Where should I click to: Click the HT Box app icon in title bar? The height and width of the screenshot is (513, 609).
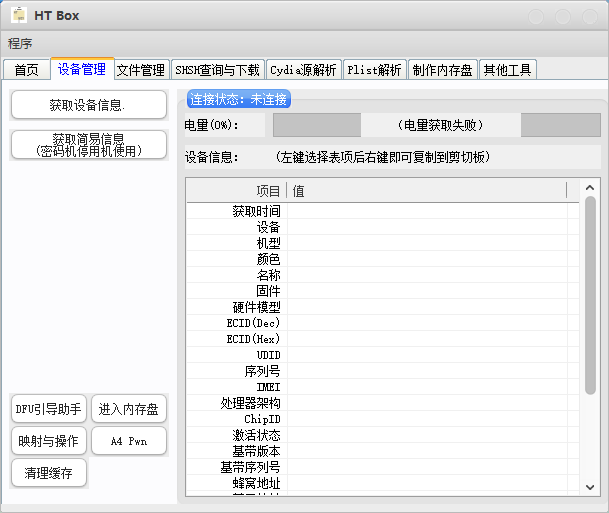[x=19, y=16]
